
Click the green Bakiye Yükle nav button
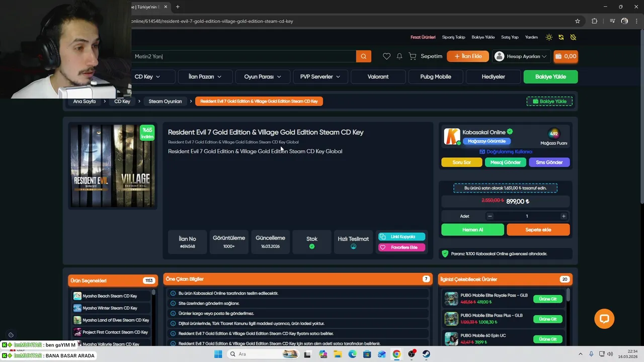click(550, 77)
